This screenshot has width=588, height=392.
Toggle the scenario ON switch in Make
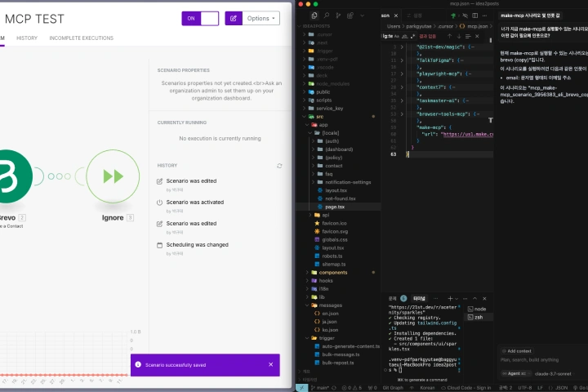[x=200, y=19]
